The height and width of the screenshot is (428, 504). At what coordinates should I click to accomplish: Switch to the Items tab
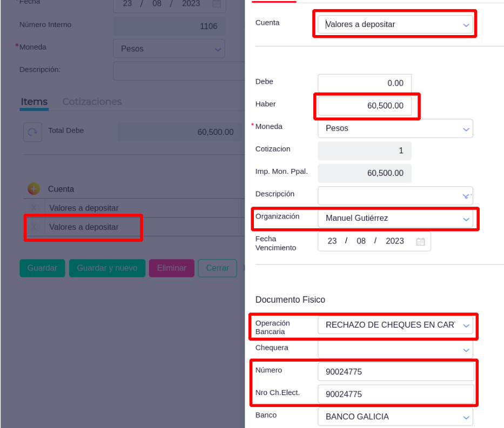(34, 102)
